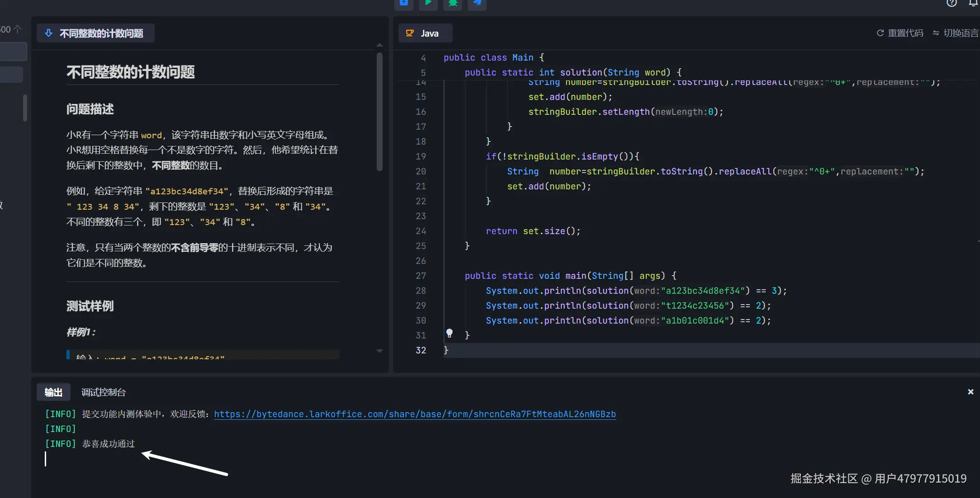Click the problem description vertical scrollbar
Viewport: 980px width, 498px height.
tap(379, 112)
